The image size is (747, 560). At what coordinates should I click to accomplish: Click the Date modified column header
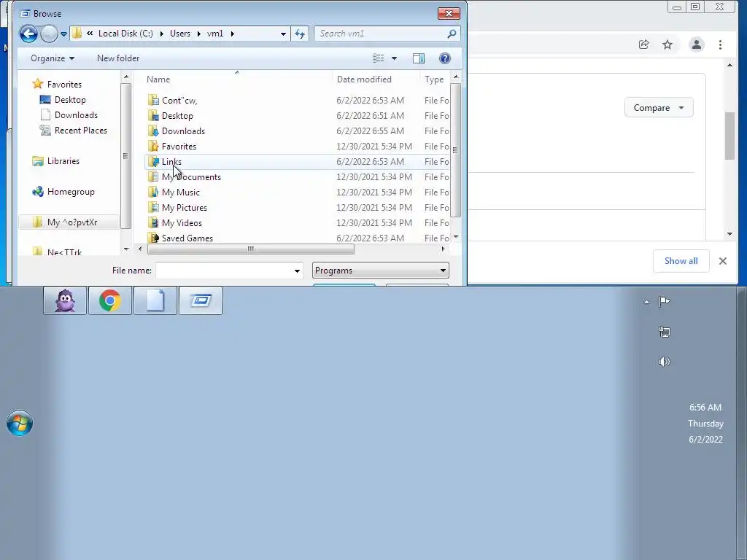(x=364, y=79)
